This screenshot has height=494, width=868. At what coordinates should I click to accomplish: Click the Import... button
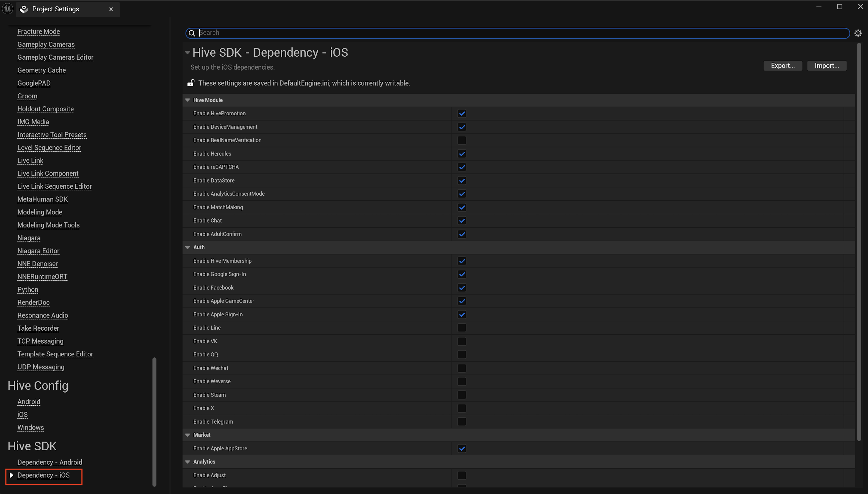tap(827, 66)
